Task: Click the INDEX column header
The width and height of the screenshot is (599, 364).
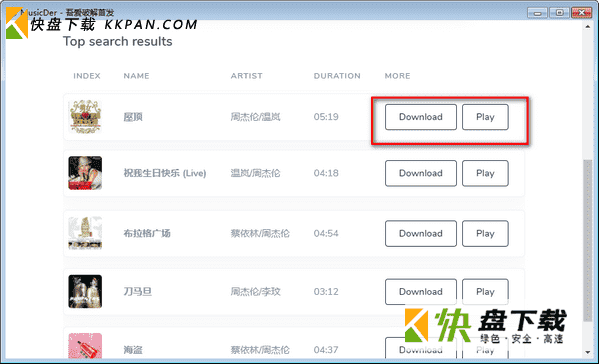Action: click(x=87, y=76)
